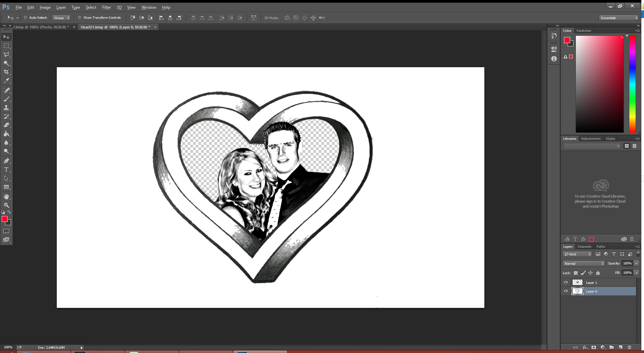Toggle lock transparent pixels
644x353 pixels.
pos(576,273)
